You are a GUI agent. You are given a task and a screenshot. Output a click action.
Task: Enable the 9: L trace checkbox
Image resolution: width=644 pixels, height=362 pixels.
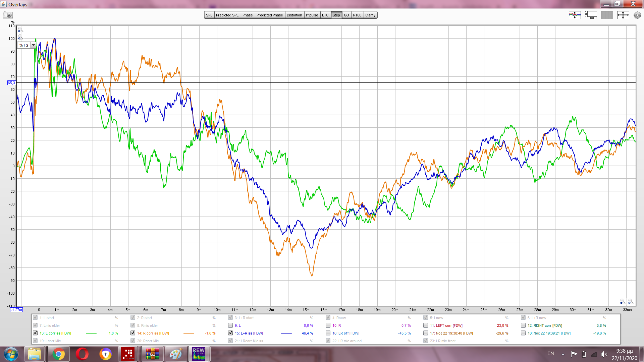coord(230,325)
